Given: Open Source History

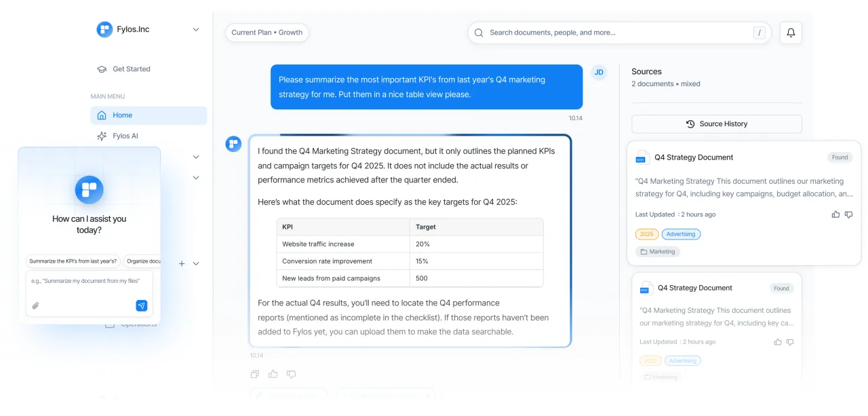Looking at the screenshot, I should click(x=717, y=124).
